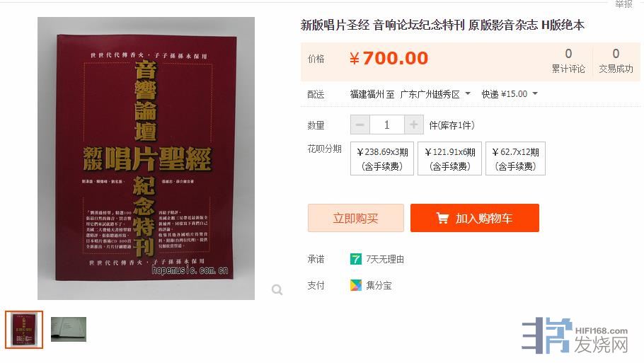Click the colorful 集分宝 payment icon
Viewport: 644px width, 363px height.
[x=356, y=285]
